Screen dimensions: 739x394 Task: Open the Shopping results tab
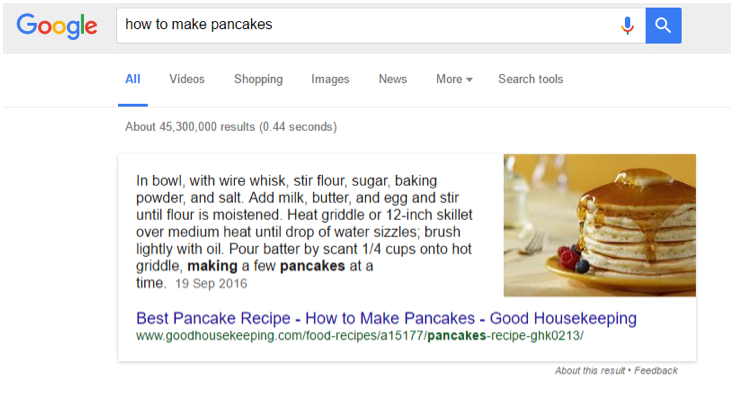[x=258, y=79]
